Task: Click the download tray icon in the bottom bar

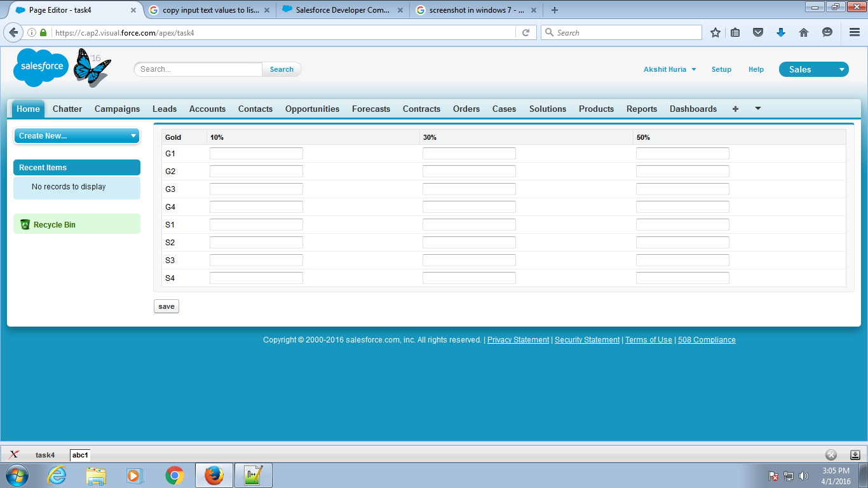Action: 855,454
